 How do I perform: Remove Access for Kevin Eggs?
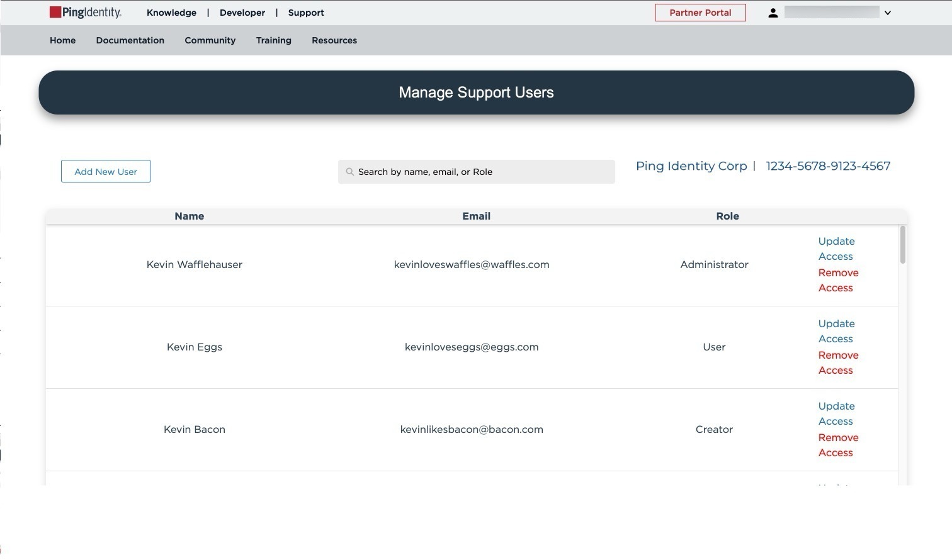point(838,362)
